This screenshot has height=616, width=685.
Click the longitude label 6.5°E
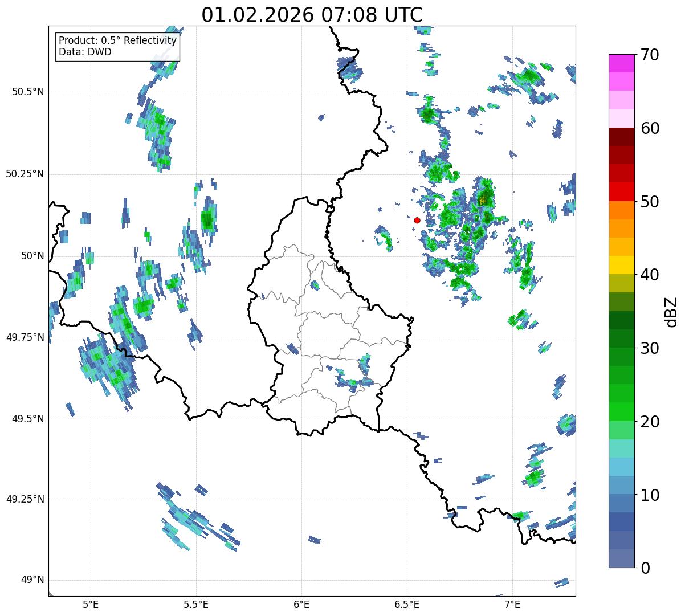pyautogui.click(x=407, y=604)
